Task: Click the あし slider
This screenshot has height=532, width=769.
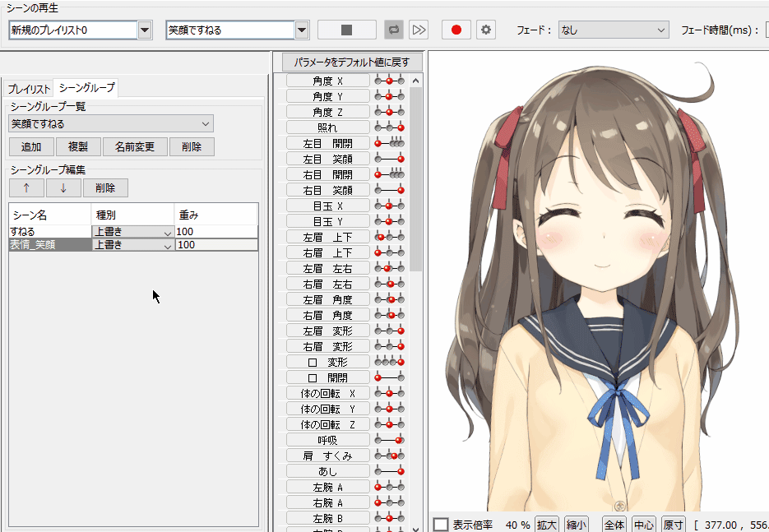Action: pos(389,472)
